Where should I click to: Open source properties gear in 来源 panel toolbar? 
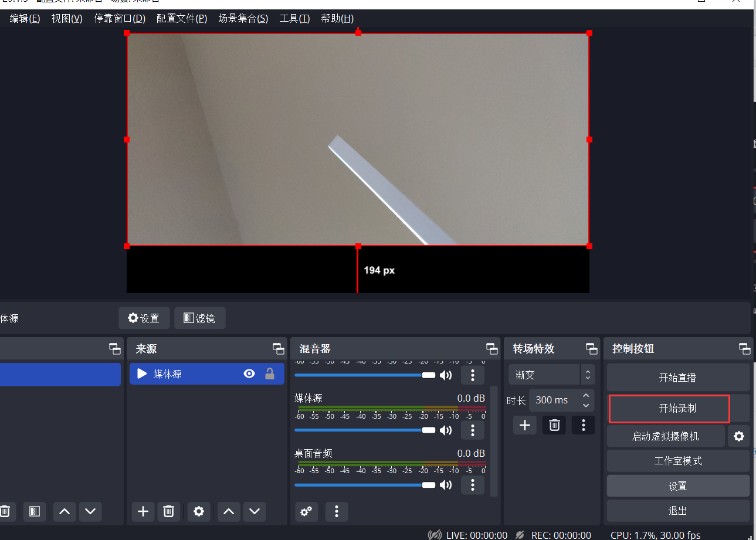(199, 512)
